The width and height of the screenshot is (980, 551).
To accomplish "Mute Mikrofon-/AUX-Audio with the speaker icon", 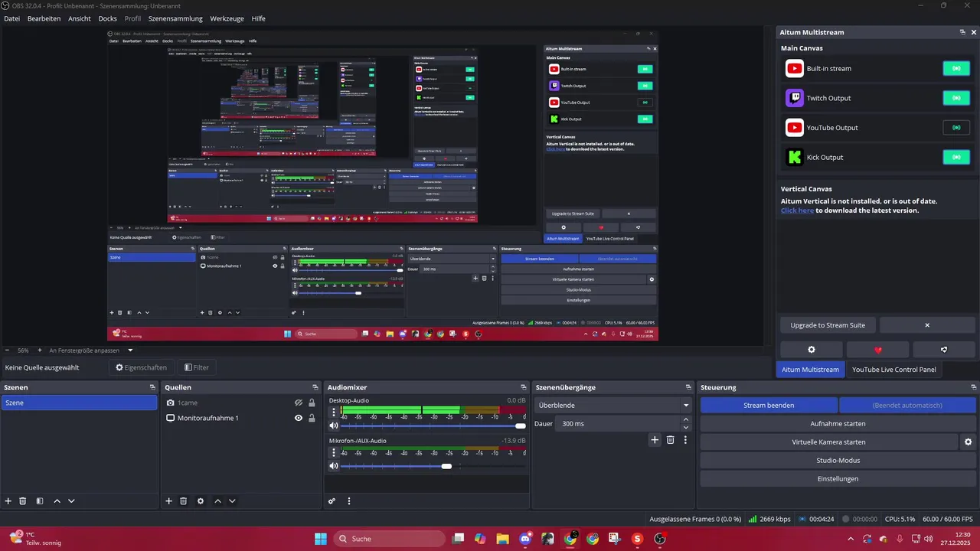I will [x=334, y=466].
